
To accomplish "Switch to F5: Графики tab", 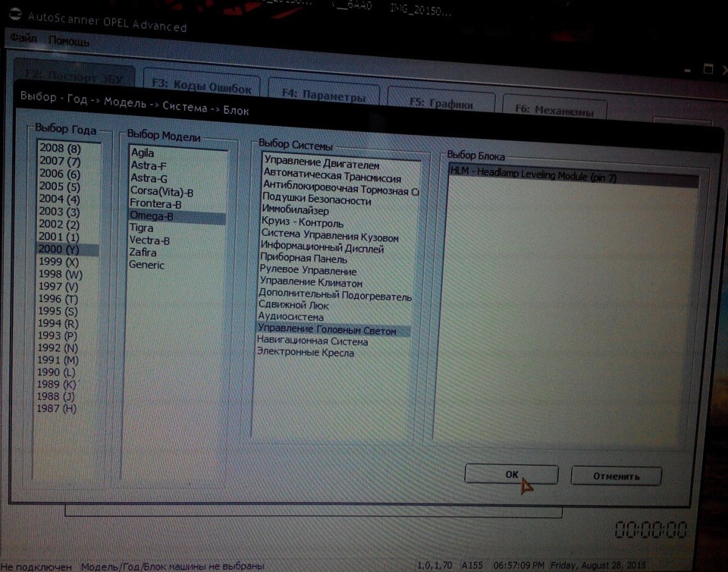I will [x=441, y=102].
